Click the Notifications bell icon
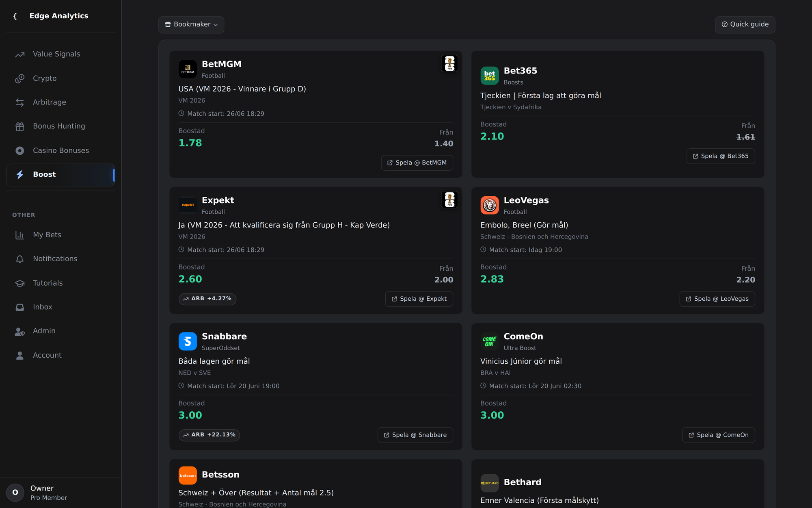 [20, 259]
